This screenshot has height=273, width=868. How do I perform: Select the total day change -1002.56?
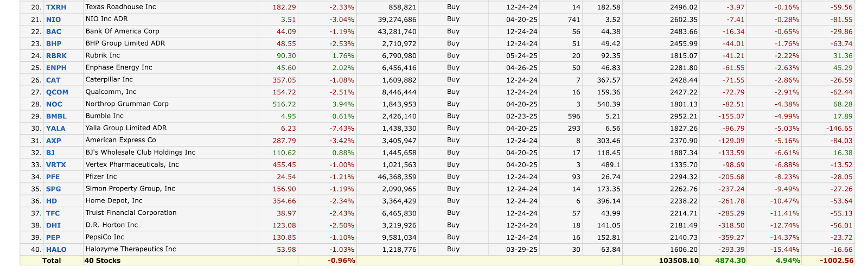(838, 261)
